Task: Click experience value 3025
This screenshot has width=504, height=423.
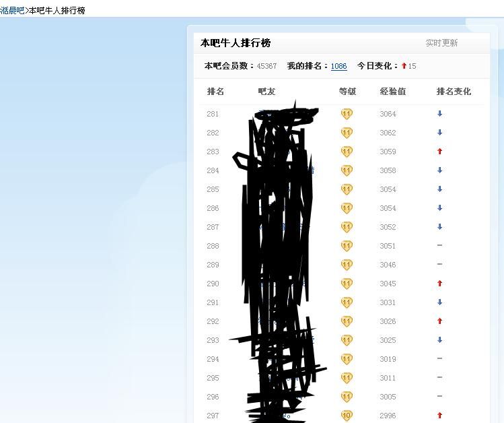Action: (x=388, y=340)
